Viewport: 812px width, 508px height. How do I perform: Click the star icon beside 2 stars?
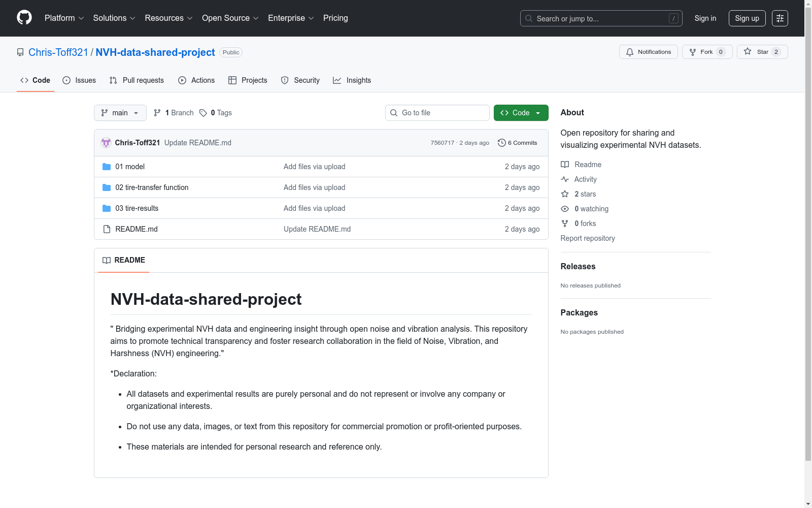(565, 194)
